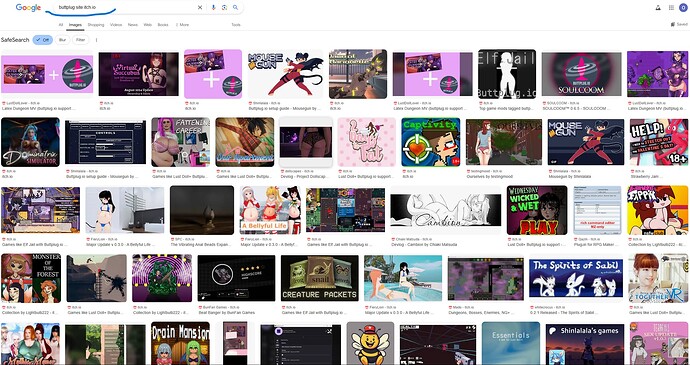The image size is (690, 365).
Task: Submit search with the magnifier icon
Action: coord(235,7)
